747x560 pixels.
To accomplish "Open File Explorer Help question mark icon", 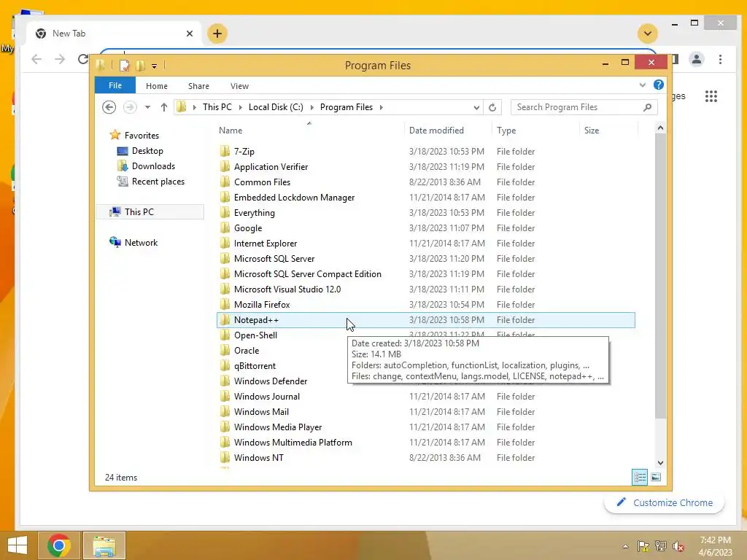I will [659, 85].
